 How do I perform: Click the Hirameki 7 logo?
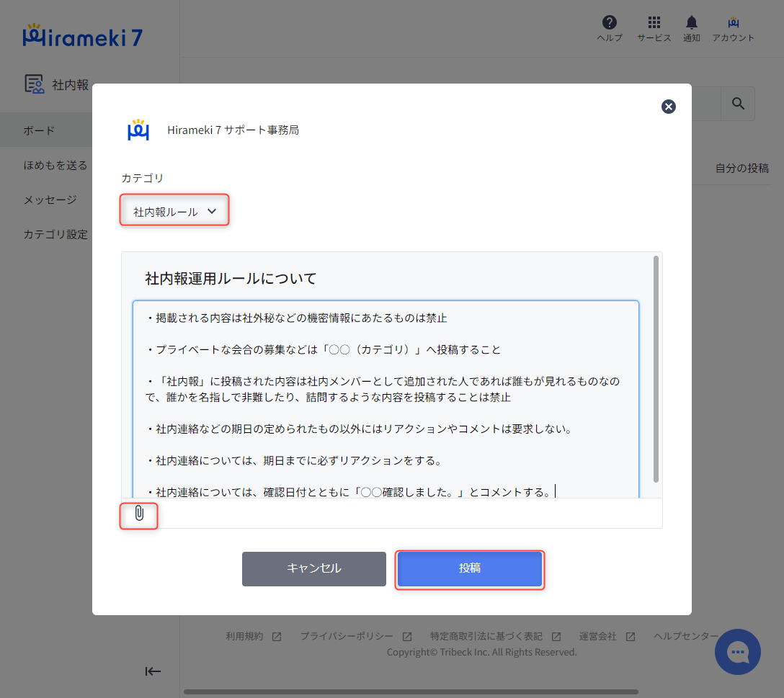tap(82, 36)
